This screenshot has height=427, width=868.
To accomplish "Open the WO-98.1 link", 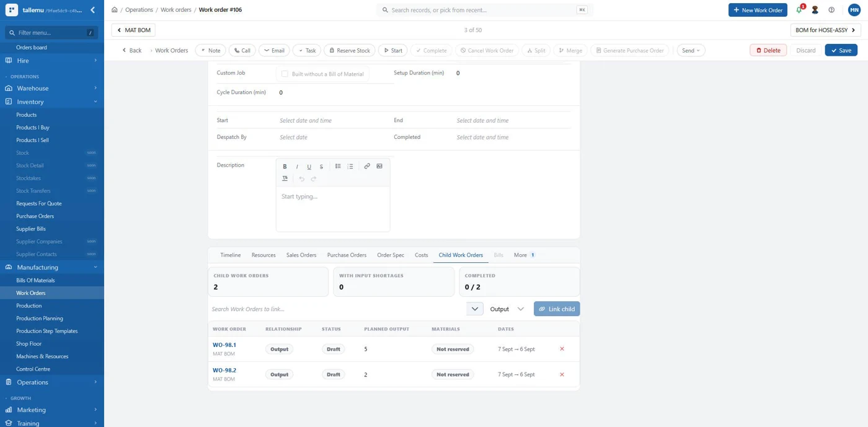I will click(224, 345).
